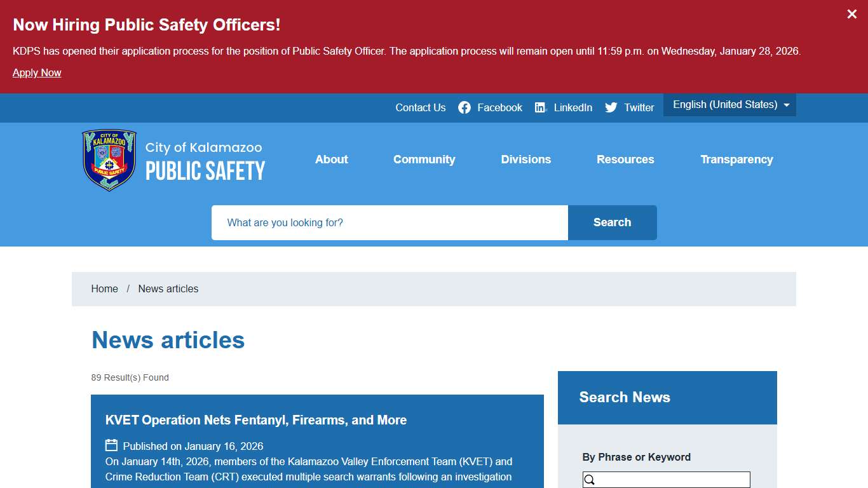Click the dropdown caret next to English
The width and height of the screenshot is (868, 488).
coord(786,105)
